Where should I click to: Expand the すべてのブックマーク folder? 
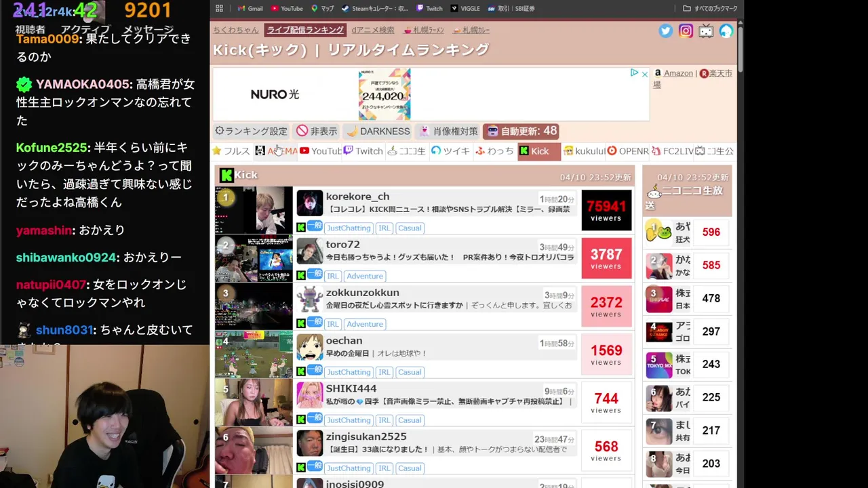[710, 9]
